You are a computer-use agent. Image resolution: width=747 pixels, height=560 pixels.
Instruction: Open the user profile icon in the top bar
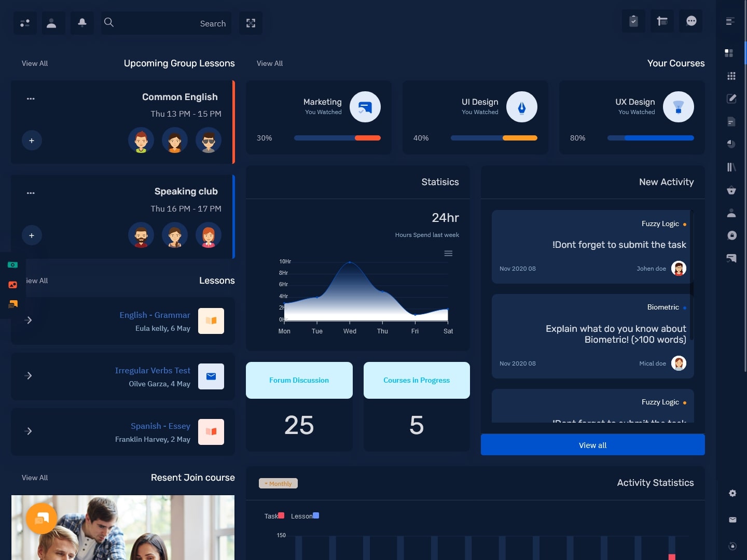pos(53,23)
